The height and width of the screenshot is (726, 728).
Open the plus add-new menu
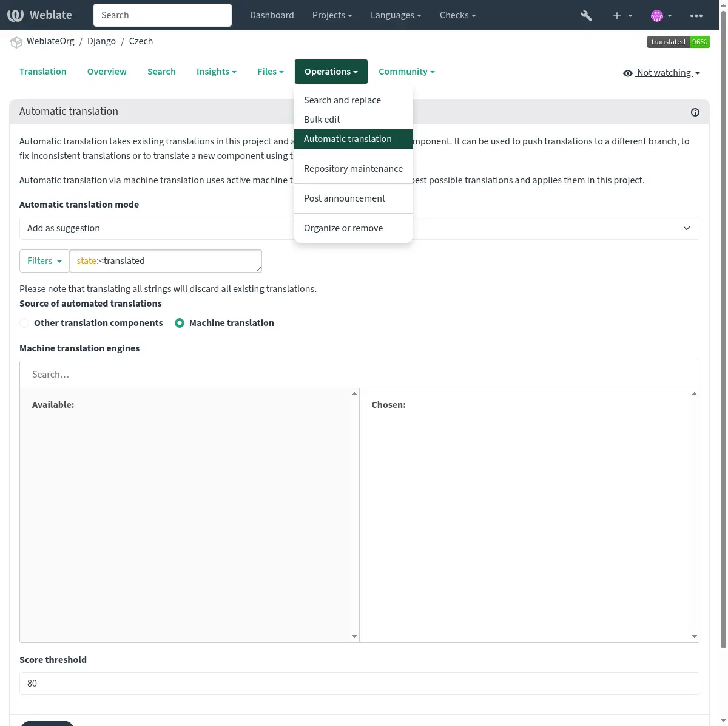coord(622,16)
